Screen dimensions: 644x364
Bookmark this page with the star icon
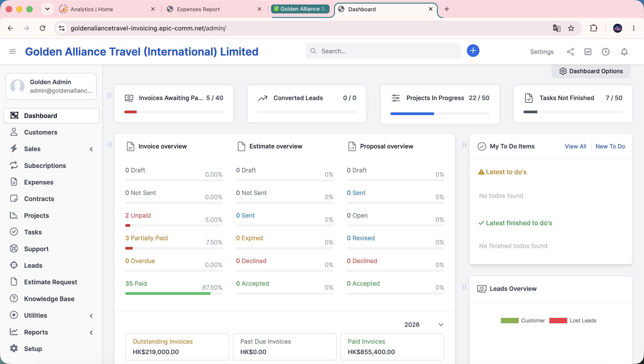[571, 28]
